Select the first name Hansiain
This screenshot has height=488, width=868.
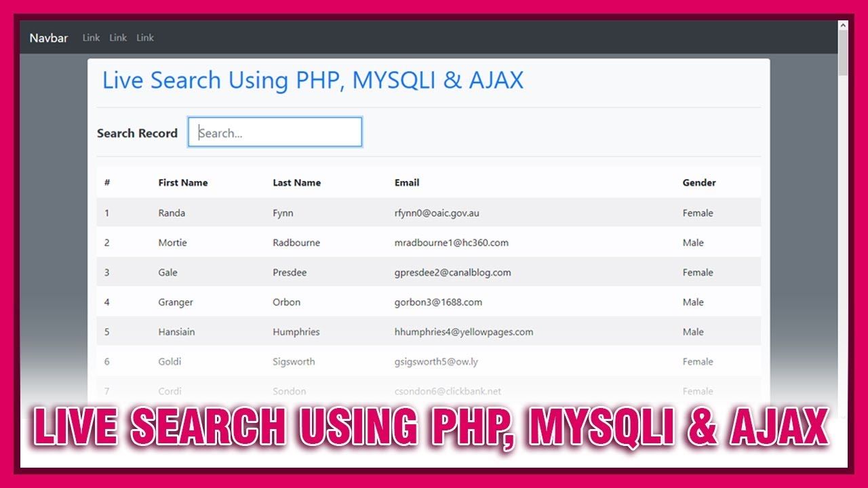[x=176, y=332]
